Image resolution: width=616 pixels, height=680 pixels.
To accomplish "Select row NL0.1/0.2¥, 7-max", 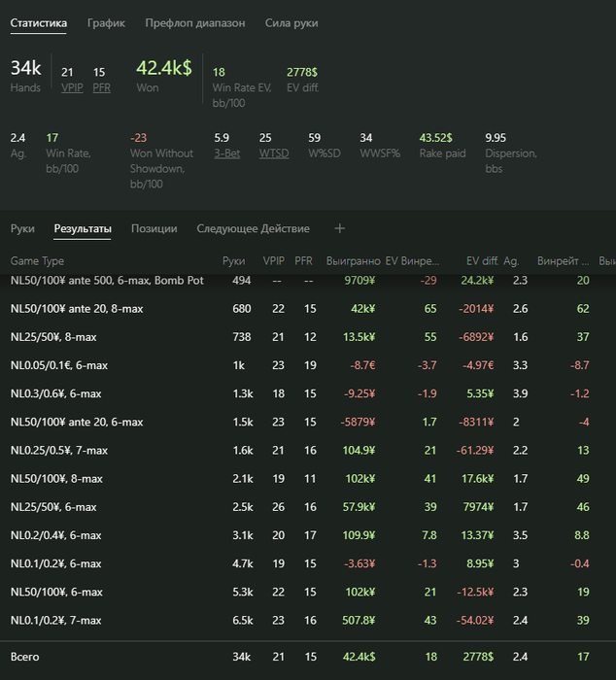I will point(308,620).
